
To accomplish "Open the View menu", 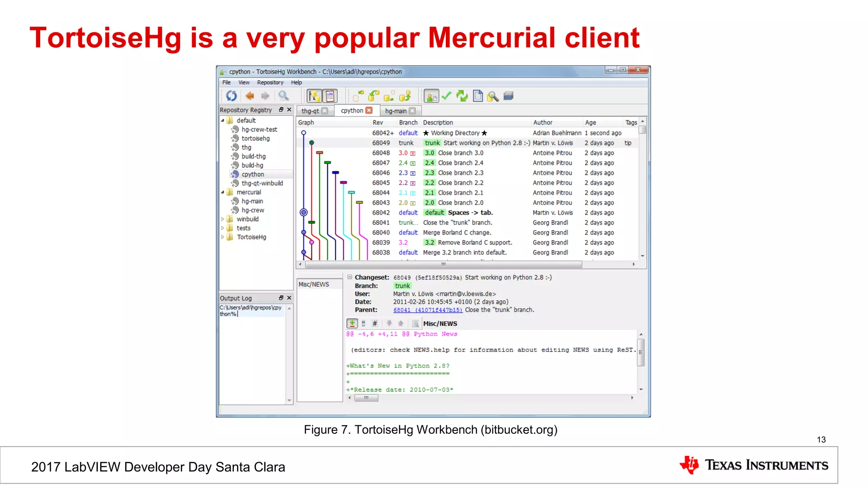I will 244,82.
